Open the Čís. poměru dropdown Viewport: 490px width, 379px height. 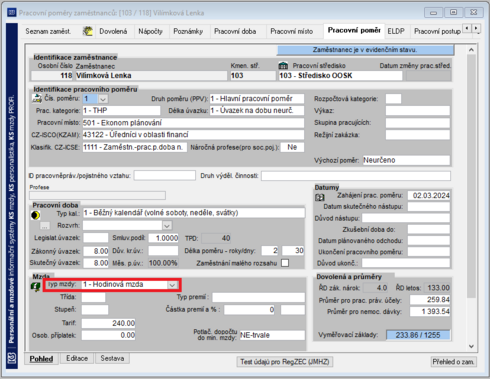(x=103, y=99)
